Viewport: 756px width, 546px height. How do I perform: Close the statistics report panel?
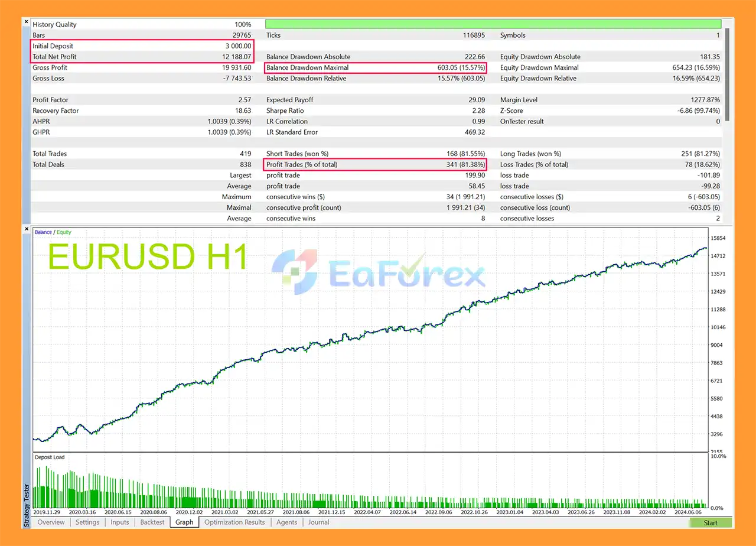pyautogui.click(x=26, y=21)
